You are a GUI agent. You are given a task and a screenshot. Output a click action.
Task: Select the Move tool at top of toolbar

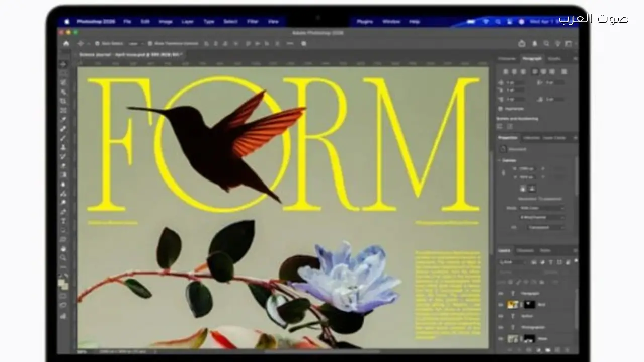(63, 64)
